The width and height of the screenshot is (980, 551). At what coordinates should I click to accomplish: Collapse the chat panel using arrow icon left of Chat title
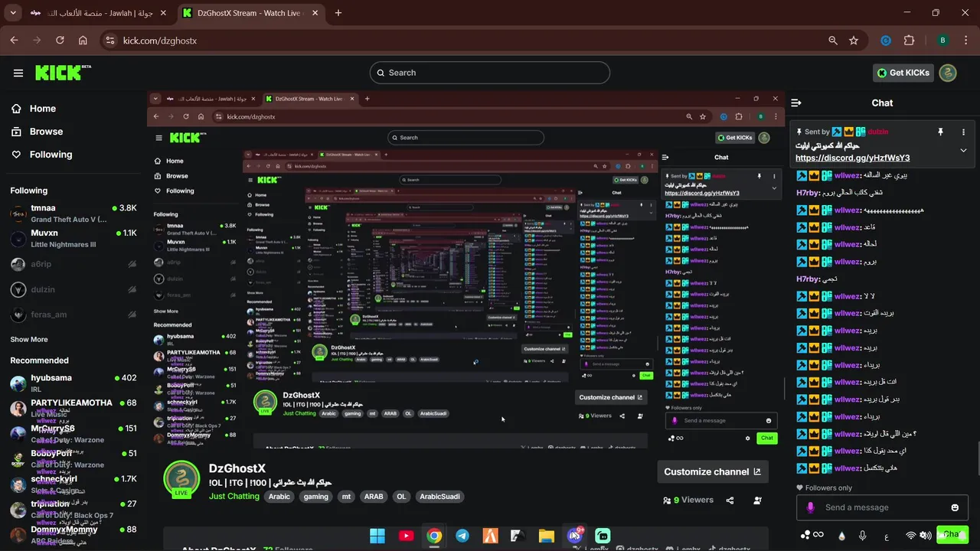[796, 103]
